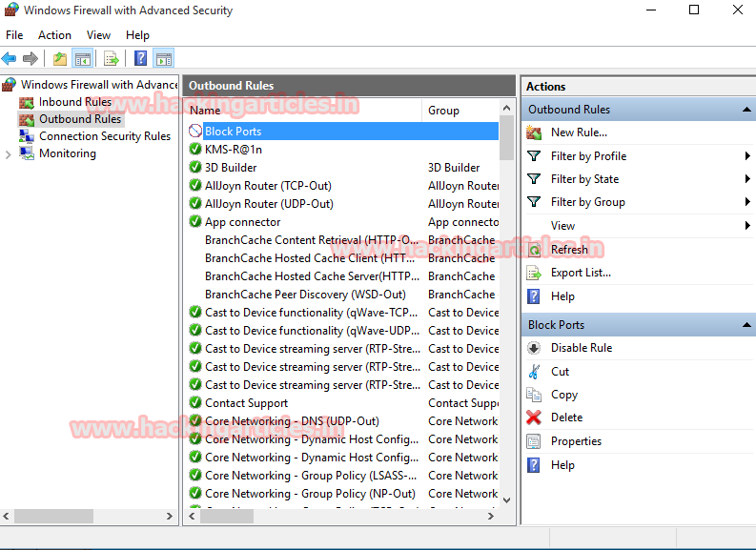Click the Monitoring tree icon
756x550 pixels.
pyautogui.click(x=27, y=153)
